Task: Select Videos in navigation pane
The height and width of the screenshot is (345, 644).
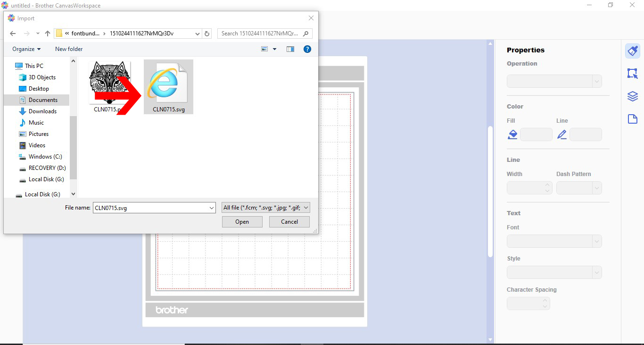Action: pos(37,145)
